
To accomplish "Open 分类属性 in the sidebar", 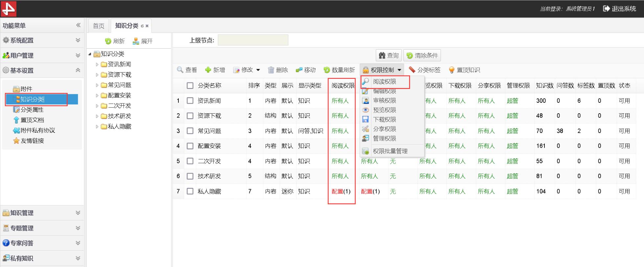I will [28, 109].
